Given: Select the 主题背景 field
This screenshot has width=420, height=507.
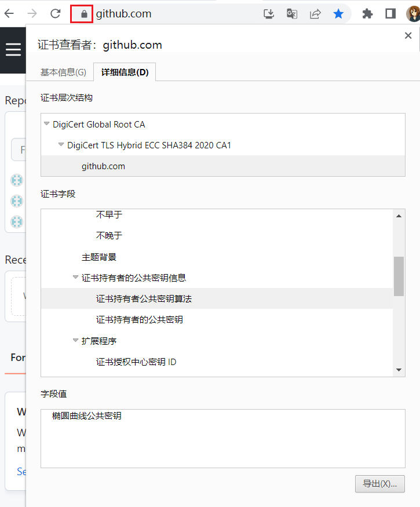Looking at the screenshot, I should tap(99, 257).
